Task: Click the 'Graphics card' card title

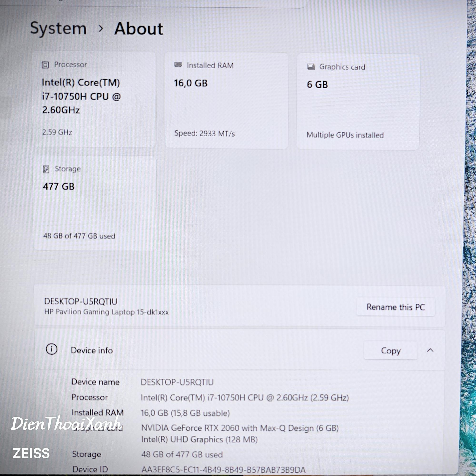Action: [x=342, y=67]
